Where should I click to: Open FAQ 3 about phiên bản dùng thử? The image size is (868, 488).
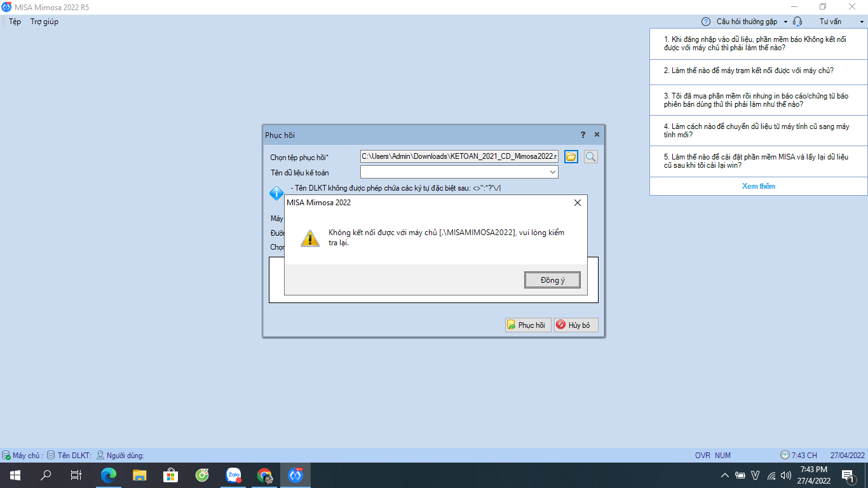click(758, 100)
